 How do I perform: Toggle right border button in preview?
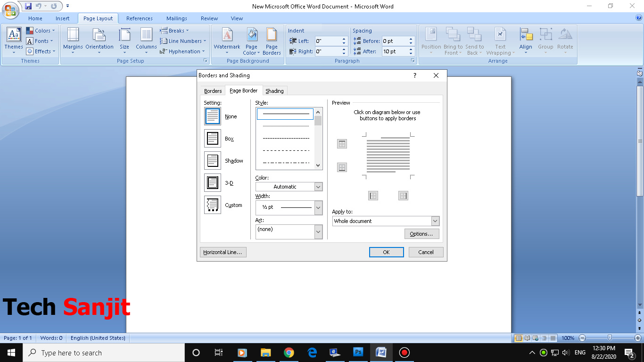(403, 196)
